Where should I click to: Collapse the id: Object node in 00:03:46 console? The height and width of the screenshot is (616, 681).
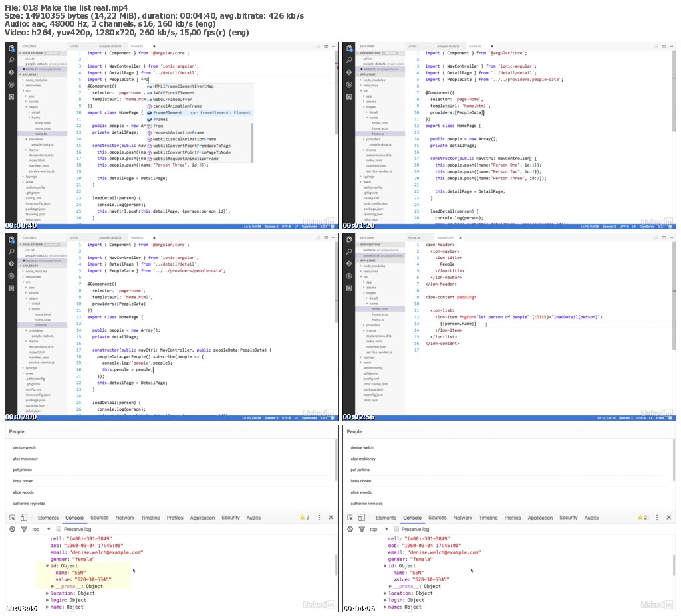47,566
